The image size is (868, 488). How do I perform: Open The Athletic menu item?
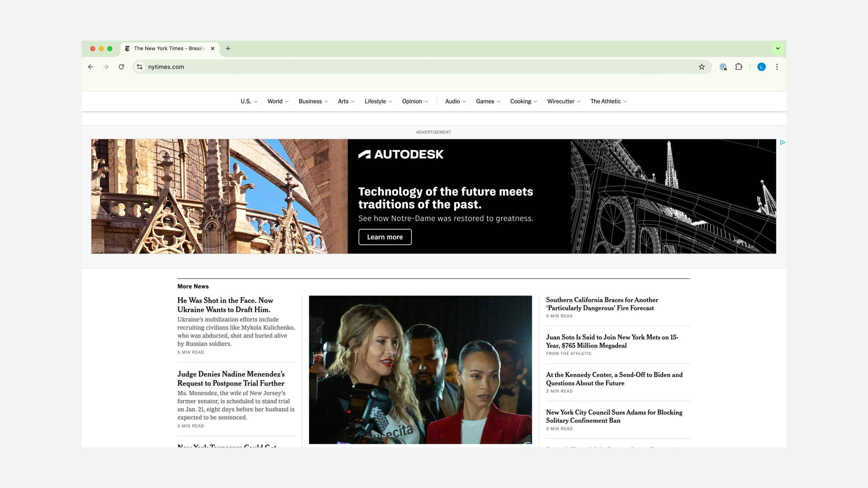pos(608,101)
